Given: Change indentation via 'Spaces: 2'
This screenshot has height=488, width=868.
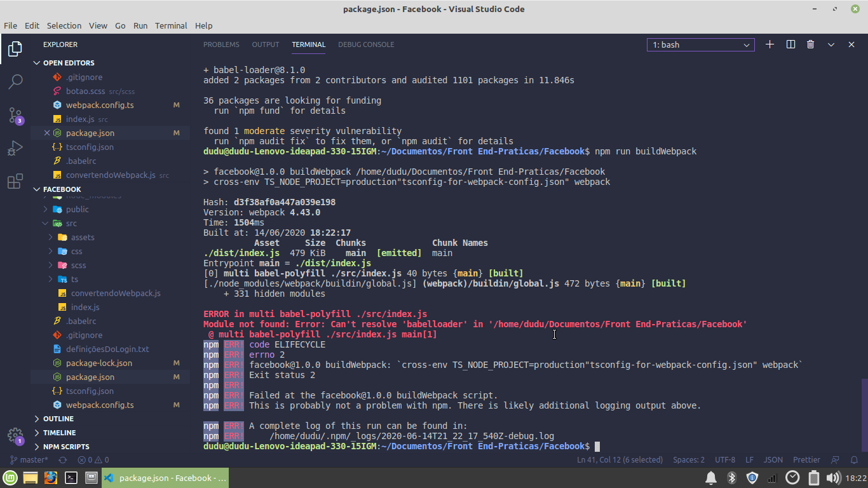Looking at the screenshot, I should pos(689,460).
